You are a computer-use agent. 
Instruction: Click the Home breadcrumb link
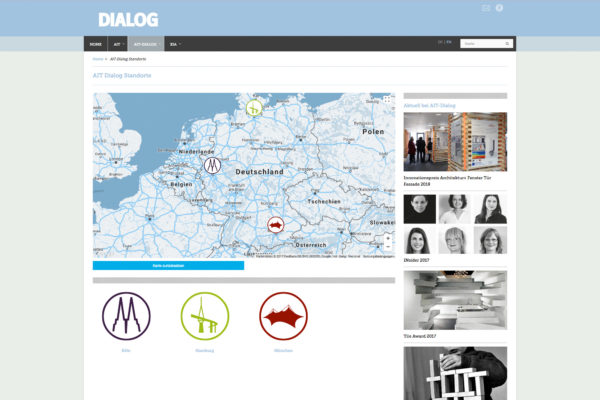pos(98,59)
